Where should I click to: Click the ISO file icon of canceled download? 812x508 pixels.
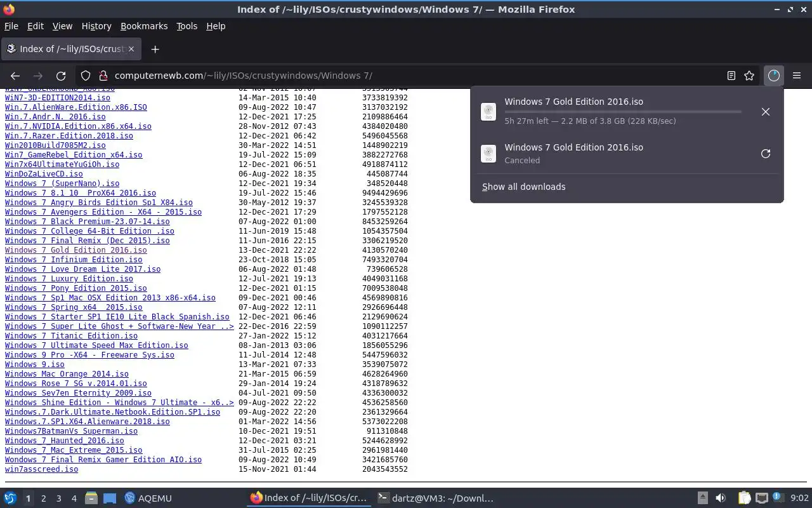(488, 154)
